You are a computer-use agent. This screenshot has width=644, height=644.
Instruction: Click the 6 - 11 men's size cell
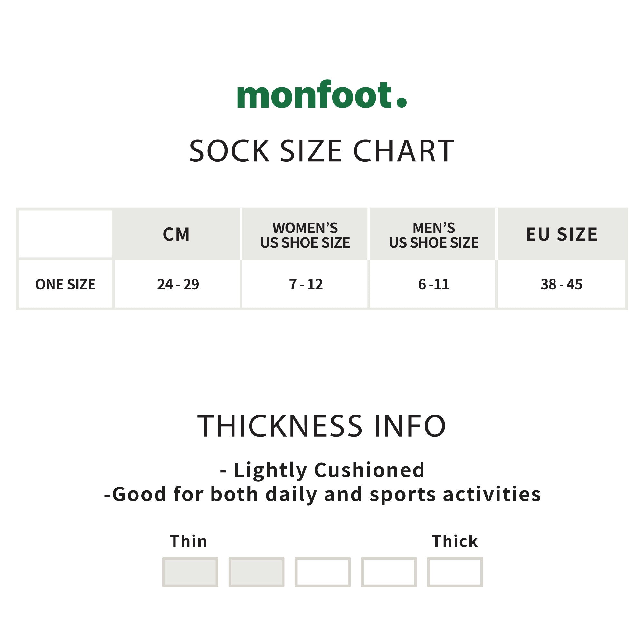pyautogui.click(x=433, y=284)
